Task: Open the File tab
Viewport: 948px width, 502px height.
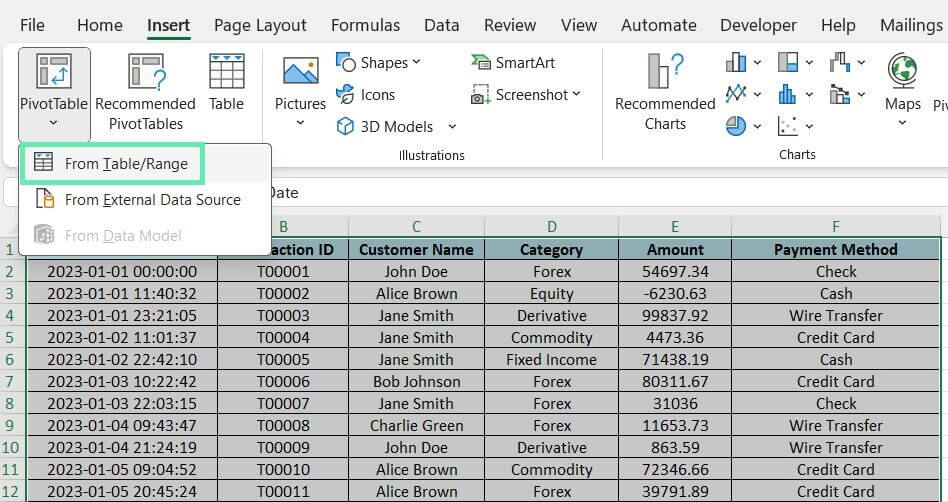Action: [x=32, y=25]
